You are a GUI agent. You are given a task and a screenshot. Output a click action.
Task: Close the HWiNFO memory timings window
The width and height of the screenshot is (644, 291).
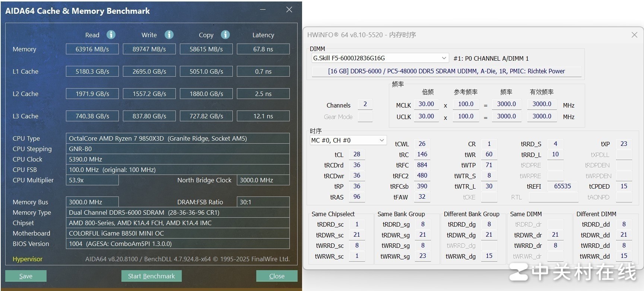[634, 35]
